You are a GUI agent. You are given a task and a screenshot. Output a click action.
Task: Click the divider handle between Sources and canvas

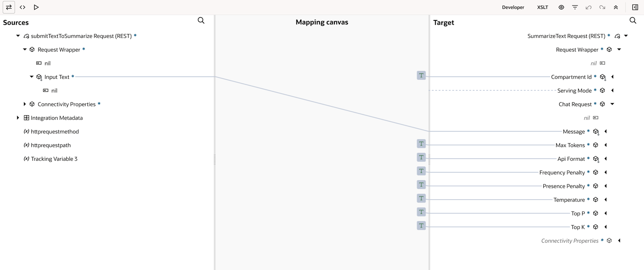point(215,160)
